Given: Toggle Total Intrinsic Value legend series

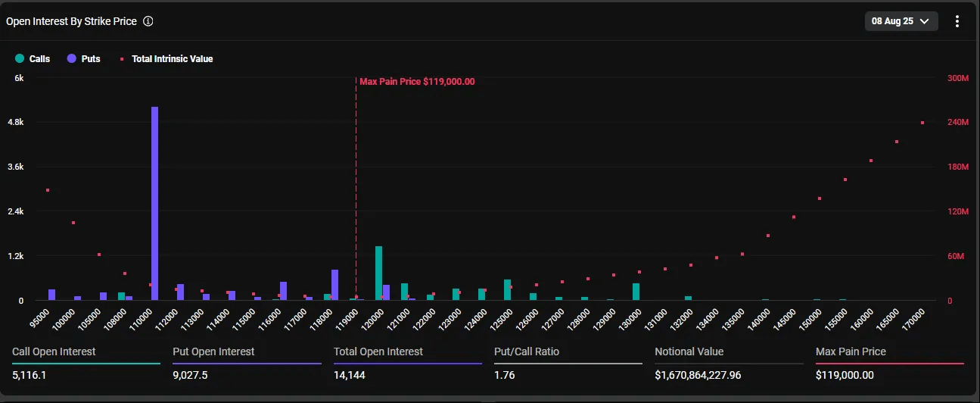Looking at the screenshot, I should pyautogui.click(x=166, y=58).
